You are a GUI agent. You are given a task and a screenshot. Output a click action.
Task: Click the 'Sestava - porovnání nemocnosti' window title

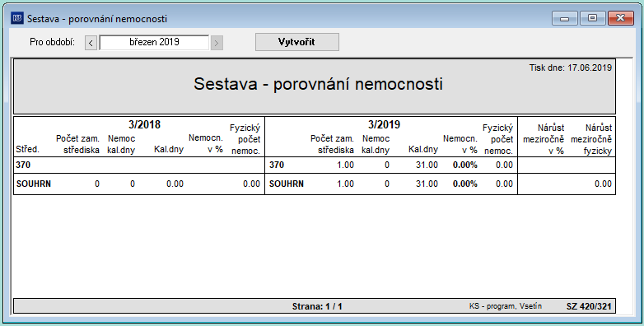click(97, 19)
